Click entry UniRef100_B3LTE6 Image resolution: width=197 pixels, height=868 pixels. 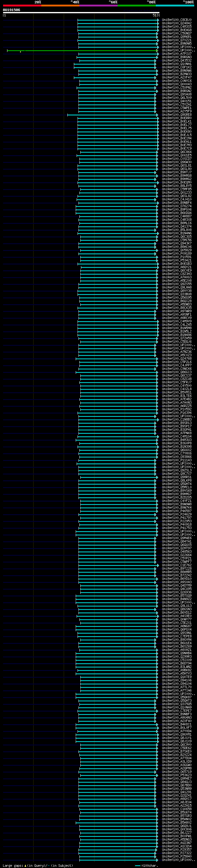pyautogui.click(x=176, y=396)
